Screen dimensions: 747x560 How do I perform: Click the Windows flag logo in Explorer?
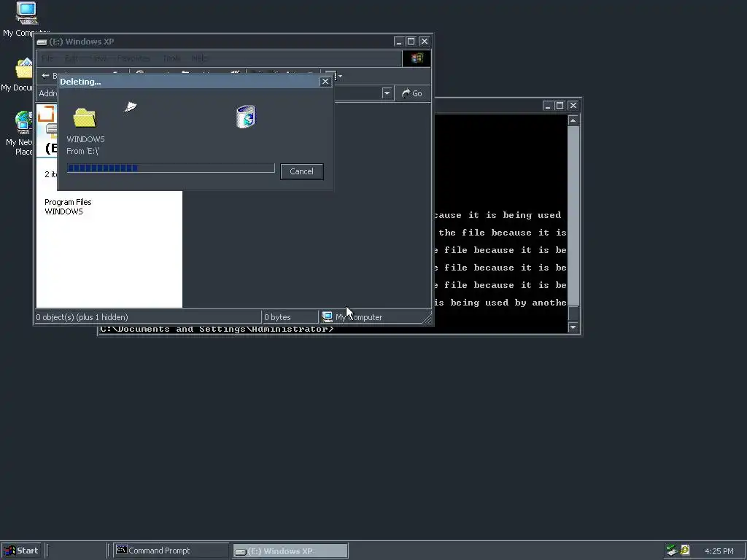pyautogui.click(x=417, y=58)
